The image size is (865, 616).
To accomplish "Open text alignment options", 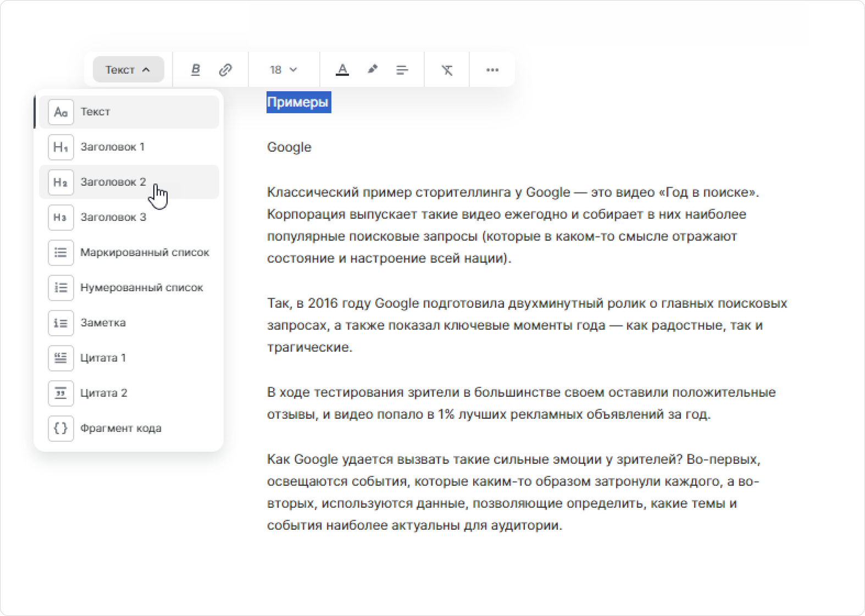I will pyautogui.click(x=402, y=70).
